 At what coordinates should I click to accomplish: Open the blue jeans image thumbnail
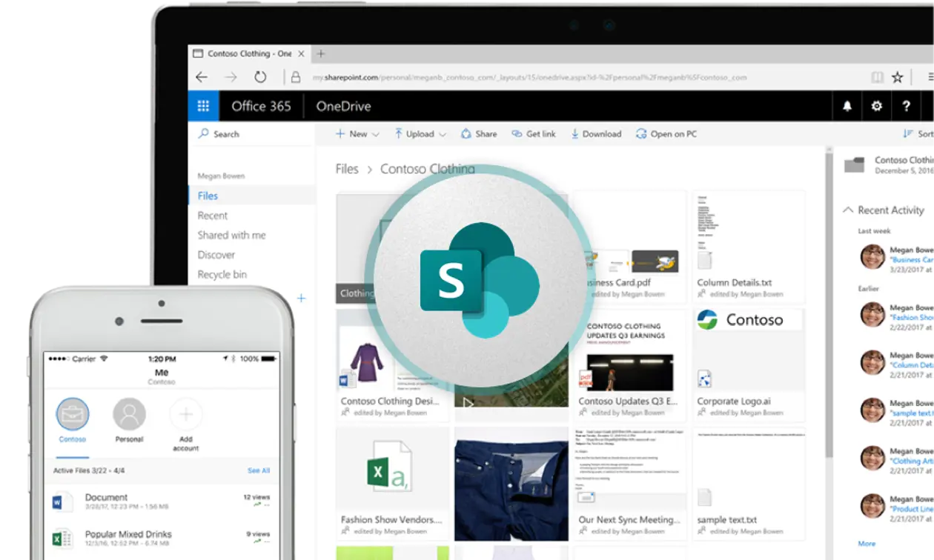point(511,483)
